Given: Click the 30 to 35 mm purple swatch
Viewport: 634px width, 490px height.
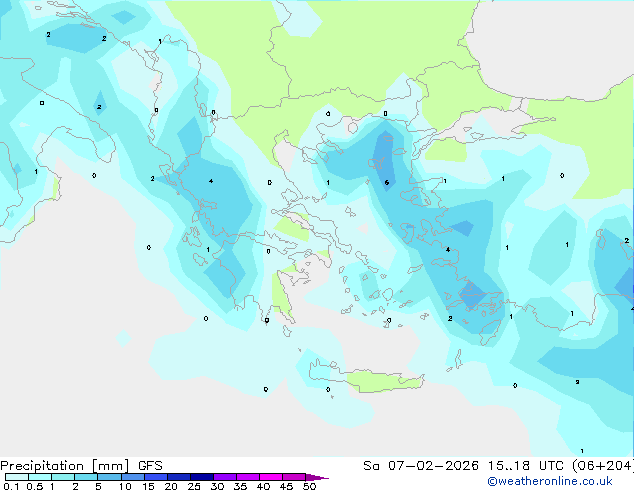Looking at the screenshot, I should (x=225, y=477).
